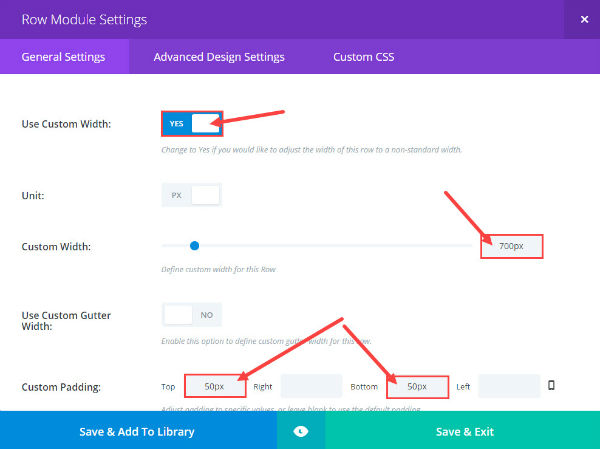
Task: Click the Unit label
Action: (33, 196)
